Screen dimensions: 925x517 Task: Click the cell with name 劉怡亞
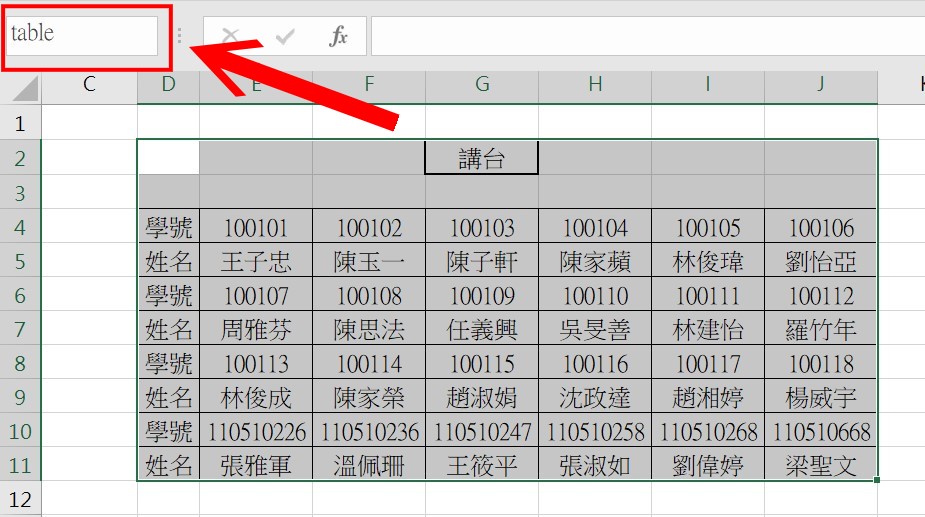(821, 261)
